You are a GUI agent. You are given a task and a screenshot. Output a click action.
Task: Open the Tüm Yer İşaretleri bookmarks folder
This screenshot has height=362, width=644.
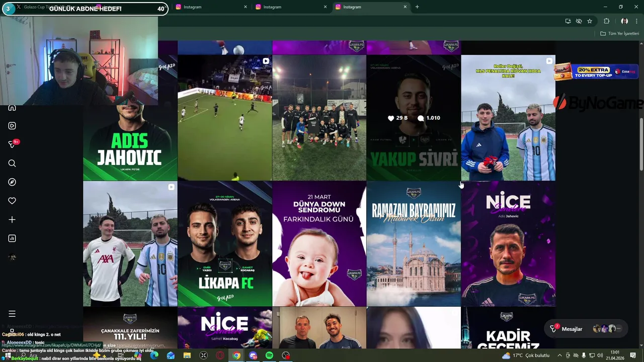click(620, 34)
